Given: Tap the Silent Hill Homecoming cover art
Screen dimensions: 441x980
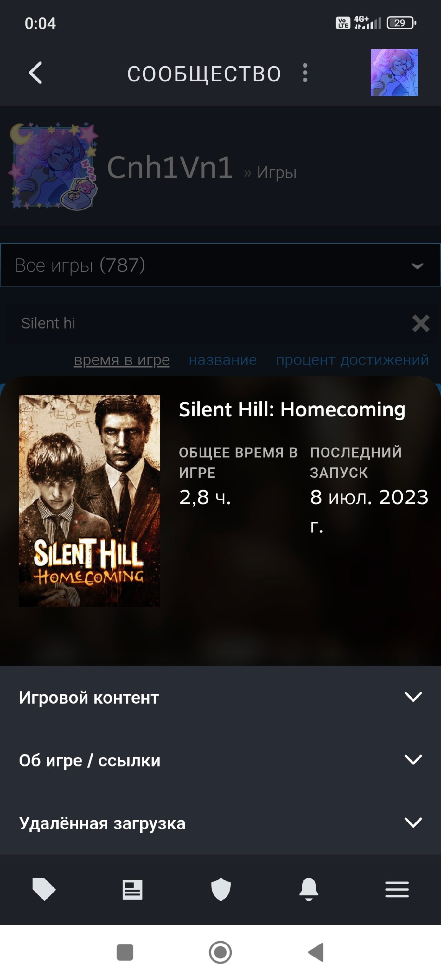Looking at the screenshot, I should pos(89,501).
